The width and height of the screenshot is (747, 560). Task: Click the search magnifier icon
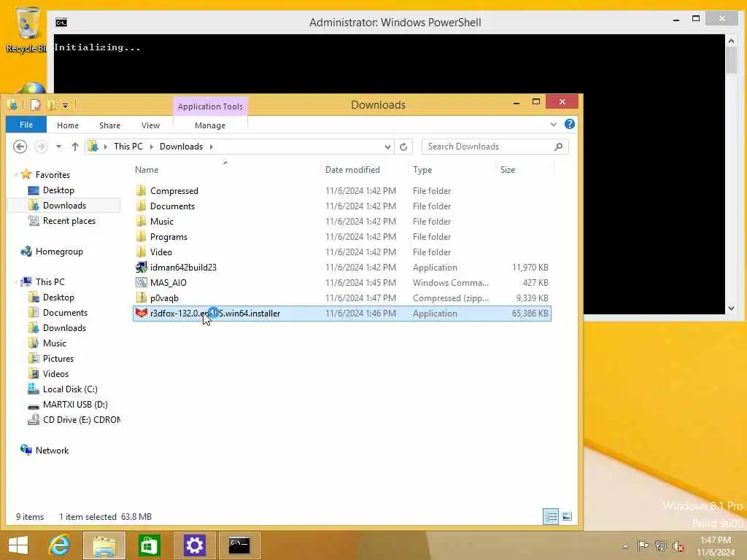[558, 147]
